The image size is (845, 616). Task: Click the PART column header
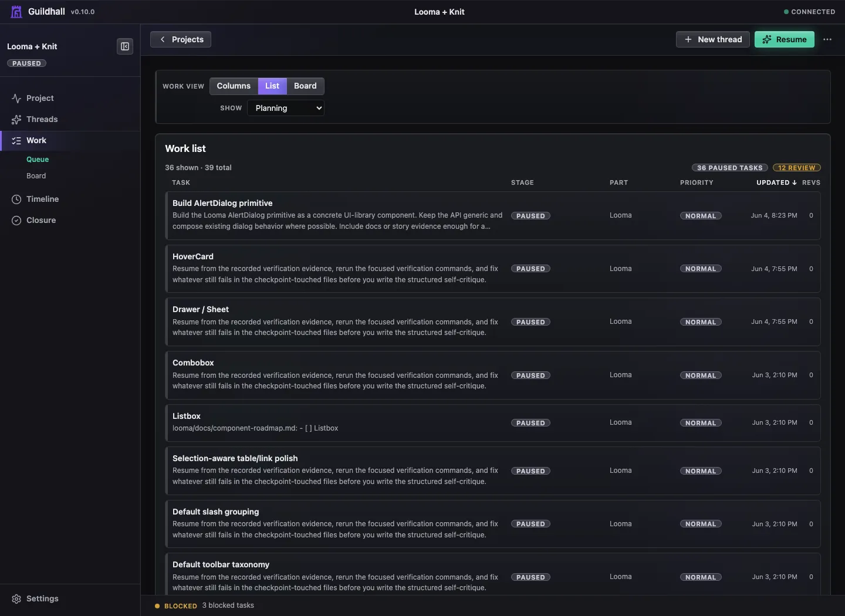pyautogui.click(x=618, y=182)
